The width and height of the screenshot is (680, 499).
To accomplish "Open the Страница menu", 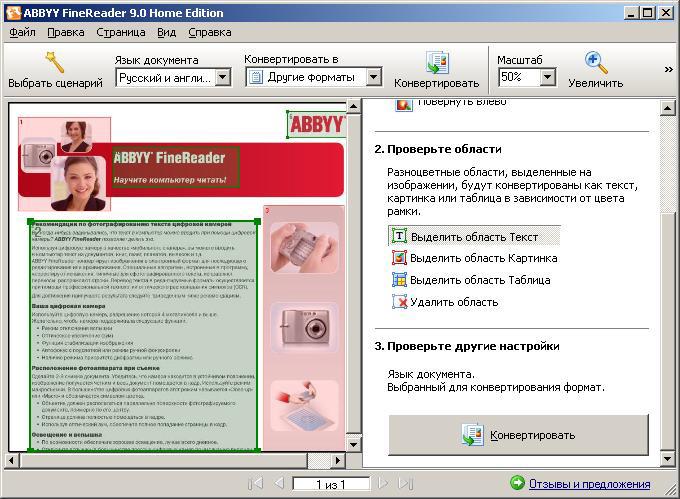I will point(121,32).
